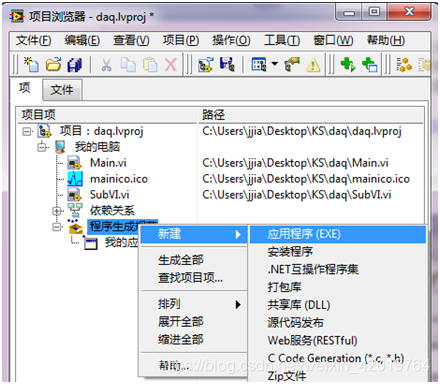Select the SubVI.vi tree item
Viewport: 440px width, 384px height.
[x=110, y=195]
